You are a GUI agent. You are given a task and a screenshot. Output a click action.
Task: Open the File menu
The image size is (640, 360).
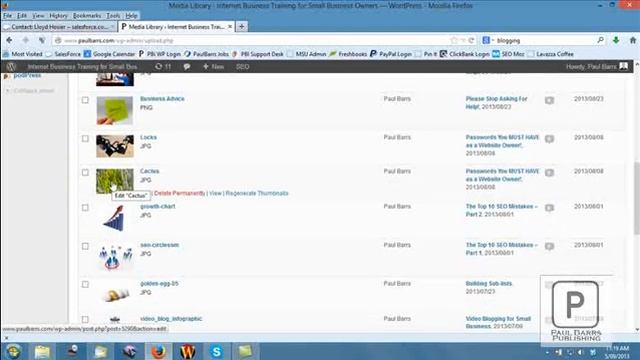[x=8, y=16]
